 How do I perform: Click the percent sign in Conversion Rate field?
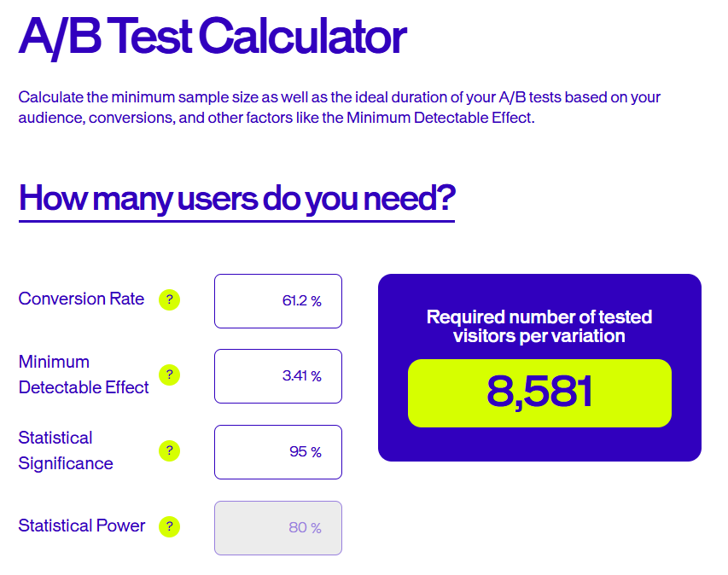[x=316, y=302]
